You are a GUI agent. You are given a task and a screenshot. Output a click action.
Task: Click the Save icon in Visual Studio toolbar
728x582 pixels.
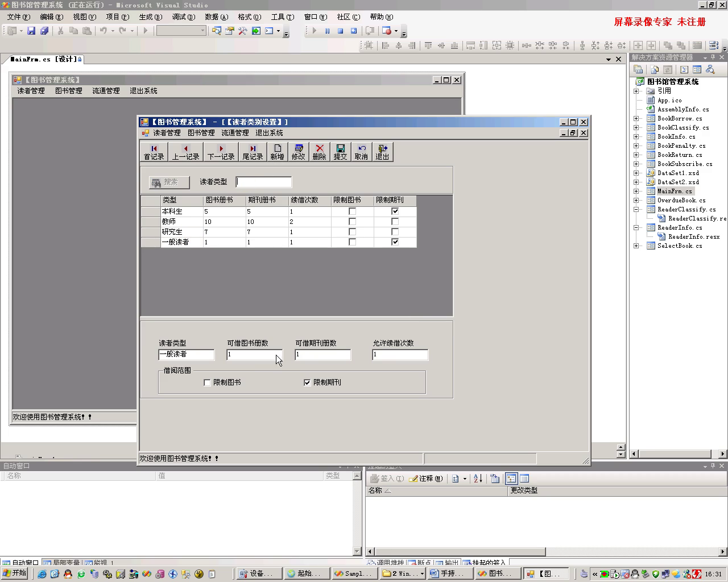coord(31,31)
